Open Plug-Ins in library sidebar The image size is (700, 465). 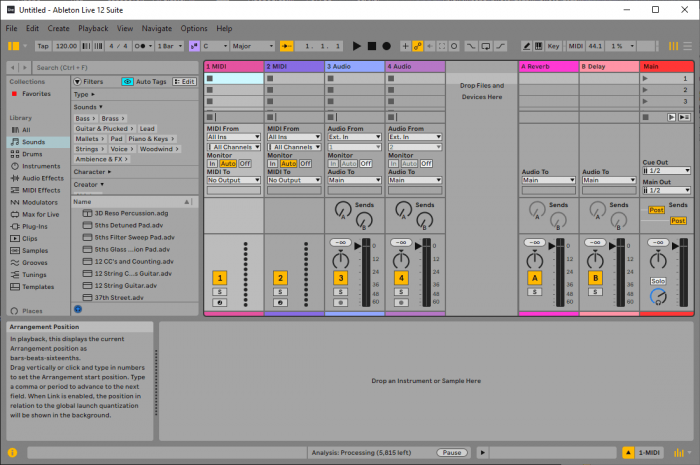tap(35, 226)
